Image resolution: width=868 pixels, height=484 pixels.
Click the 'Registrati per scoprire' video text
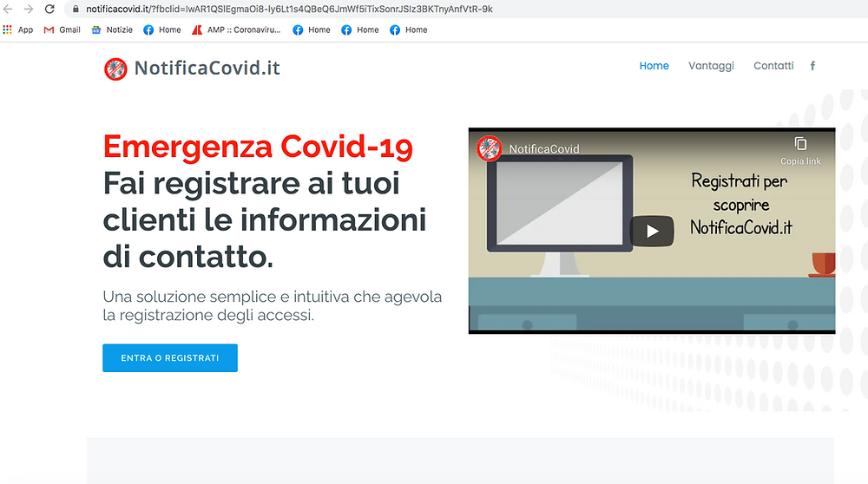pyautogui.click(x=740, y=204)
